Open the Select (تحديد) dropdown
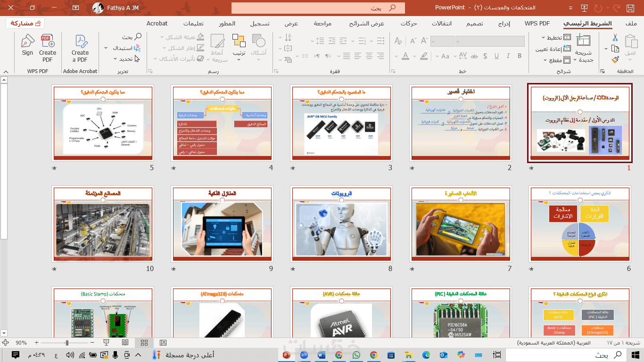 coord(127,59)
